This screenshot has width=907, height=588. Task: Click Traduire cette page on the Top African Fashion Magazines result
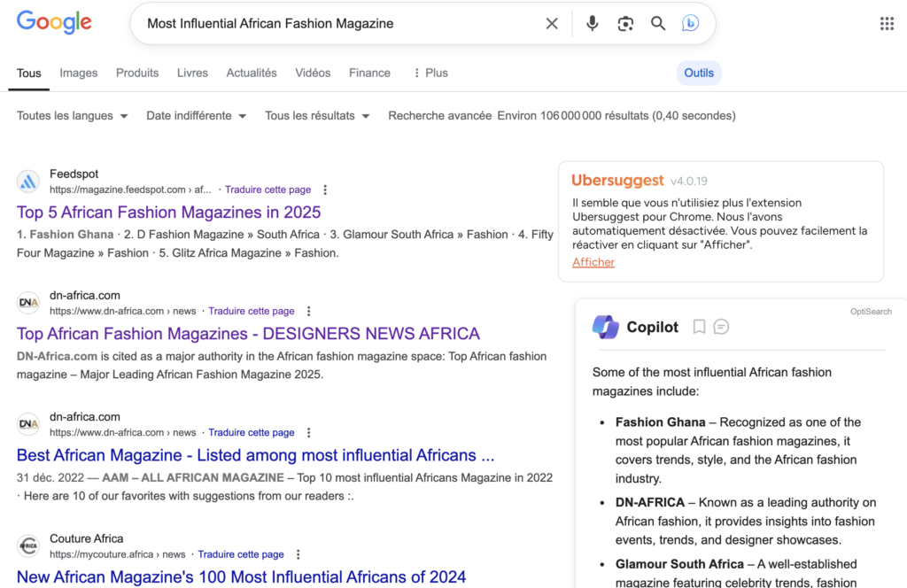tap(252, 311)
